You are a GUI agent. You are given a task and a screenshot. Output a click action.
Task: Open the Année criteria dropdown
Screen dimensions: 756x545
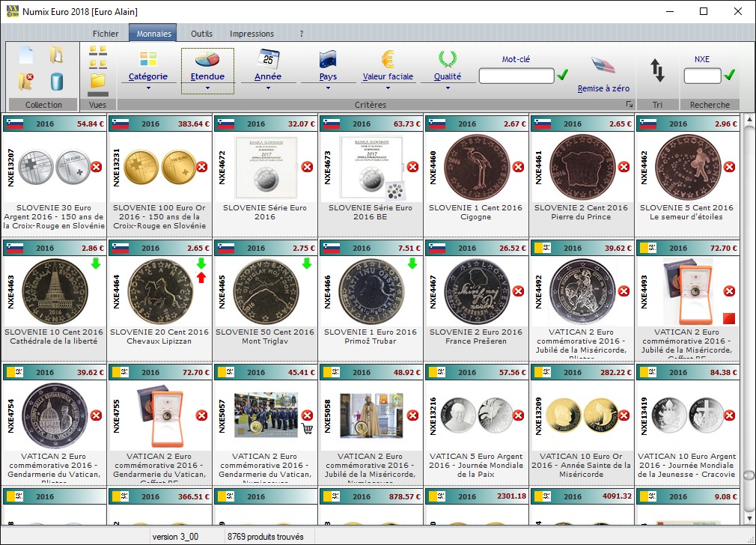(268, 88)
